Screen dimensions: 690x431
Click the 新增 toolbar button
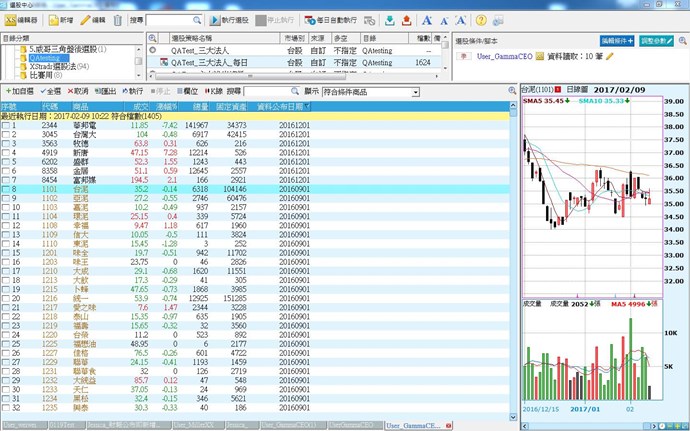(62, 20)
